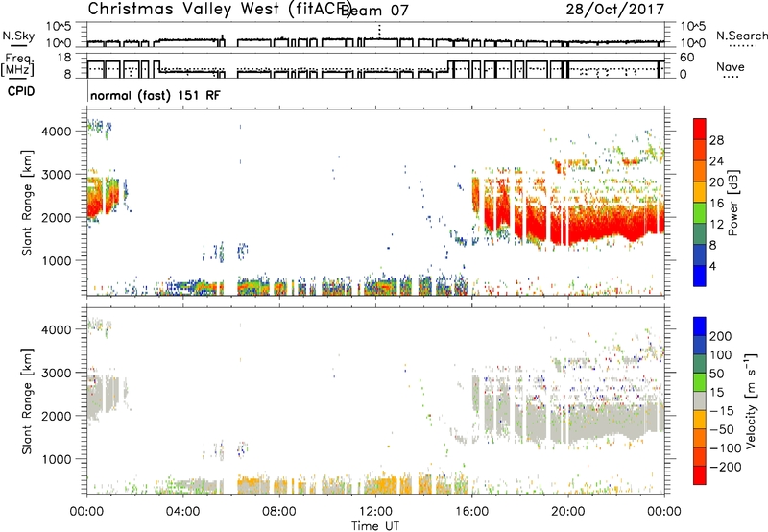Pick the 12 dB label on Power colorbar

pyautogui.click(x=716, y=225)
